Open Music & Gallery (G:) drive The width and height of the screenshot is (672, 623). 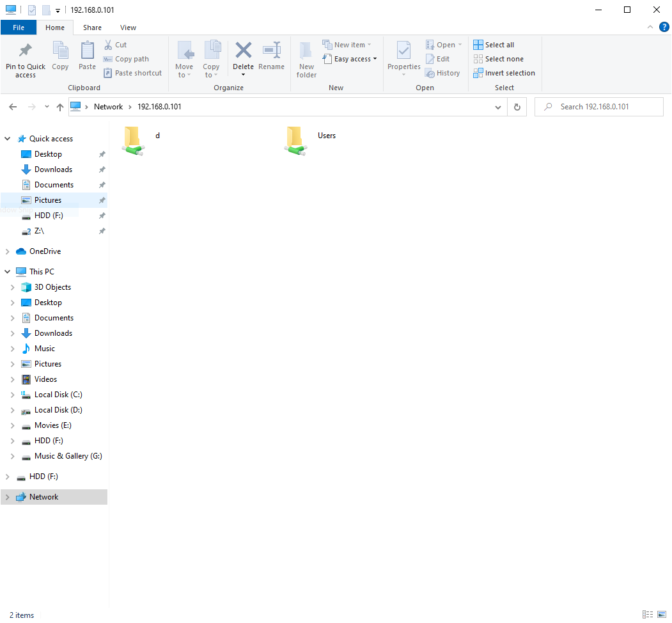[x=68, y=456]
